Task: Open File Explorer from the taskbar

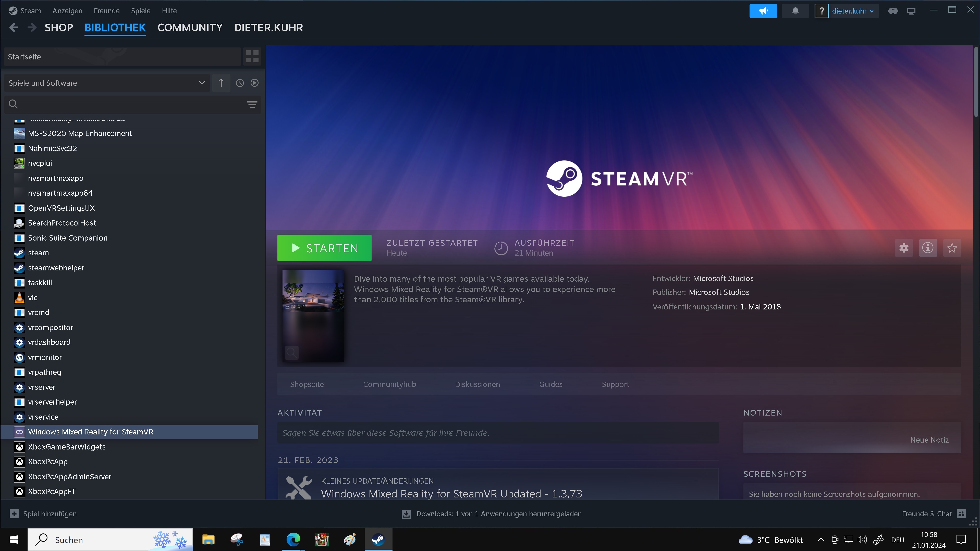Action: (x=208, y=540)
